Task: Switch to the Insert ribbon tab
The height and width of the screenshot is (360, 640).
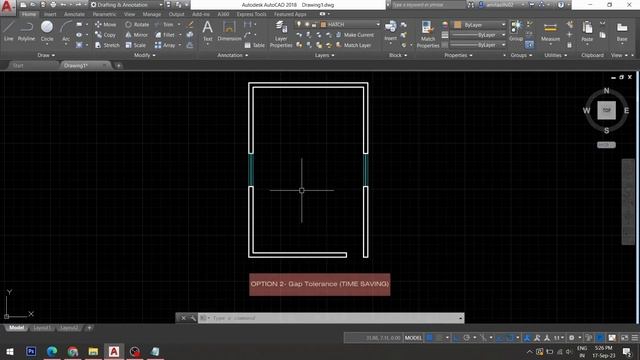Action: [50, 14]
